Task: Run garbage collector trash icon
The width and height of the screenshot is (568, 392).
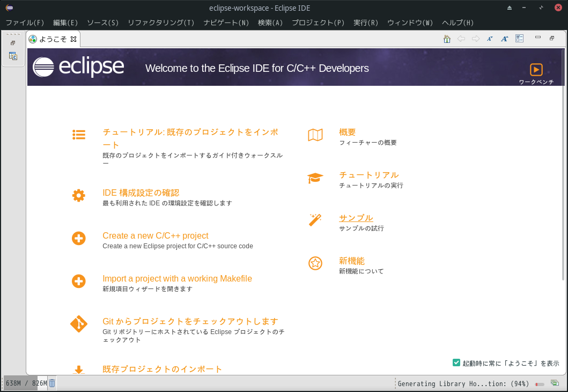Action: [x=52, y=383]
